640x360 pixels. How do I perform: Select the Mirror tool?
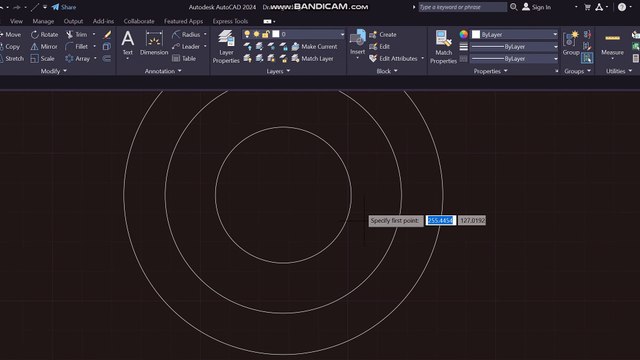44,47
